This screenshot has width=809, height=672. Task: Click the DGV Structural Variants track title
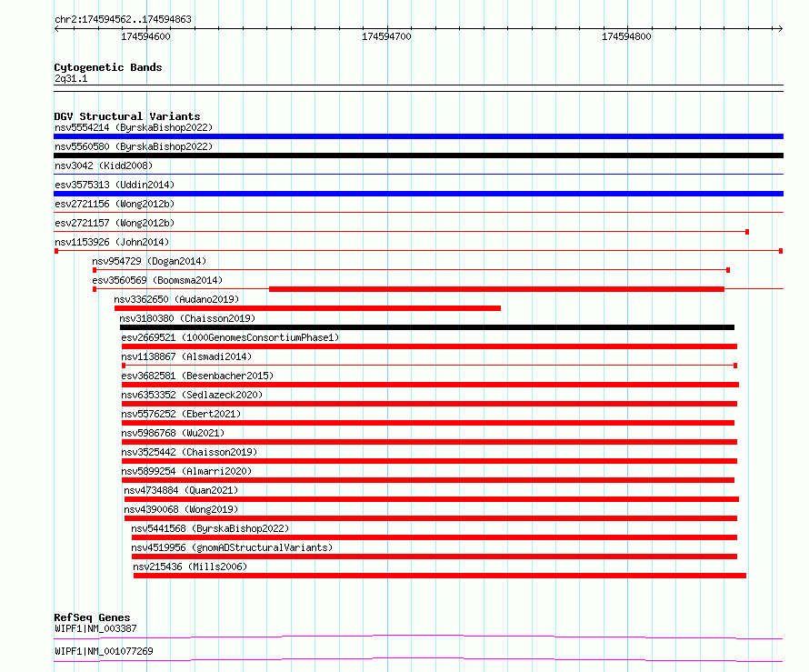click(127, 116)
